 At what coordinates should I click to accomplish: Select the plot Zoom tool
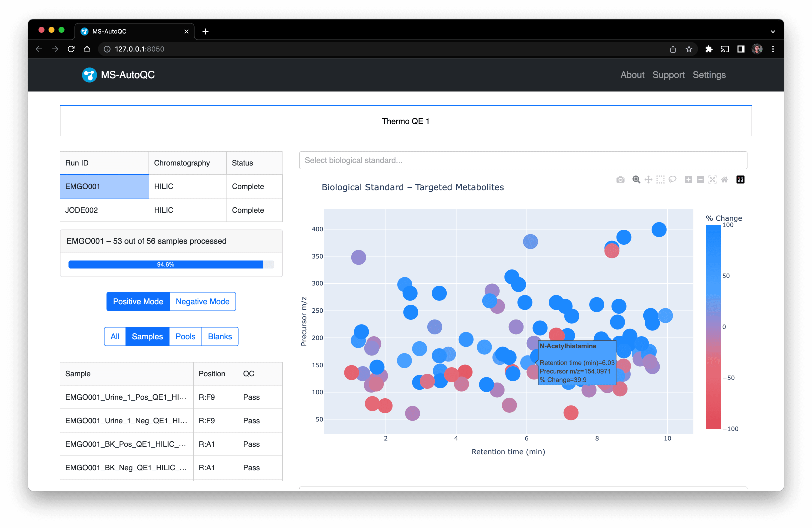(x=636, y=180)
